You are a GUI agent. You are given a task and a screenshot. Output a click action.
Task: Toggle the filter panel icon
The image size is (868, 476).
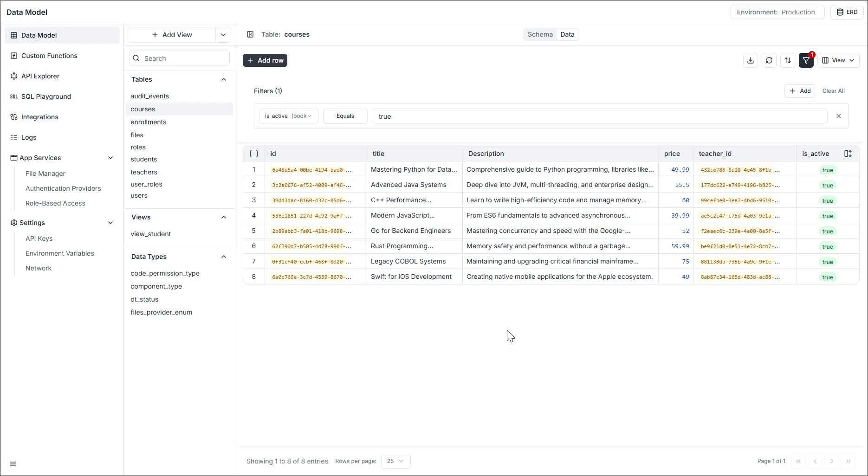[806, 60]
